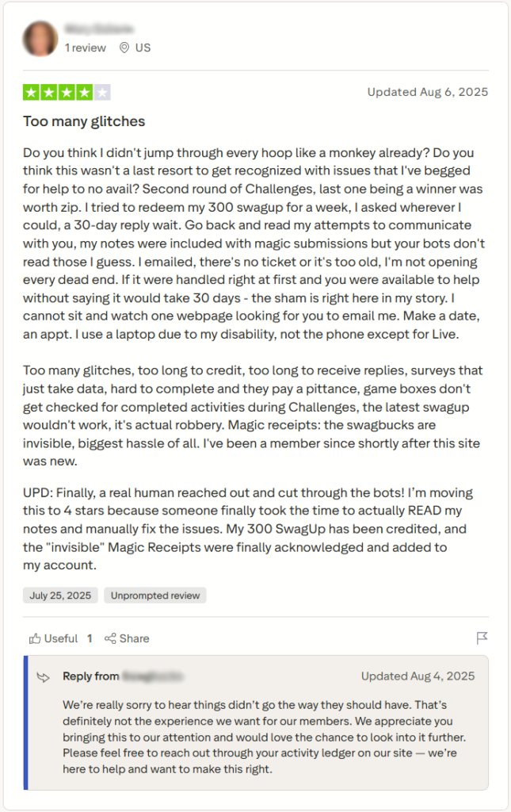The image size is (511, 812).
Task: Click the US country label
Action: pyautogui.click(x=143, y=48)
